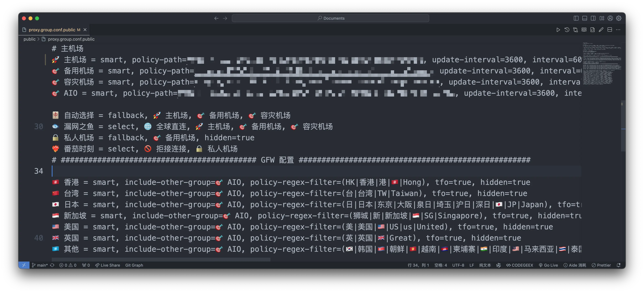Open the Accounts profile icon
Image resolution: width=644 pixels, height=293 pixels.
click(610, 18)
